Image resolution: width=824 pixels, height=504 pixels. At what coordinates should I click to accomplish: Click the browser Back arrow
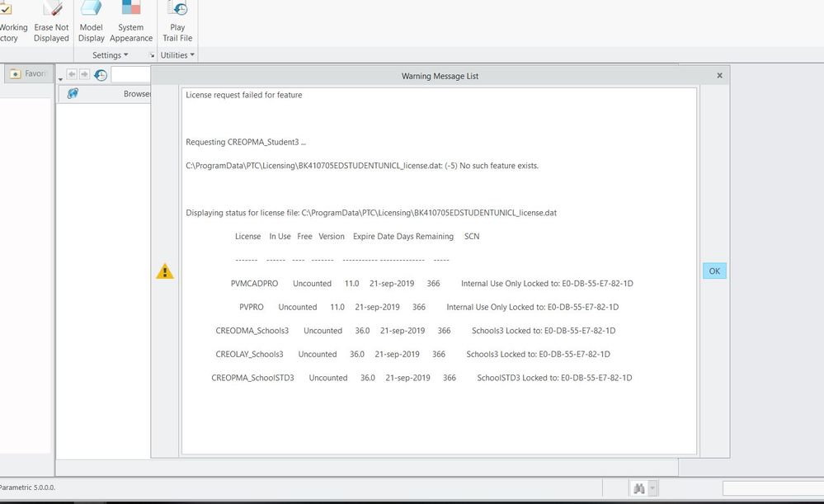click(72, 74)
